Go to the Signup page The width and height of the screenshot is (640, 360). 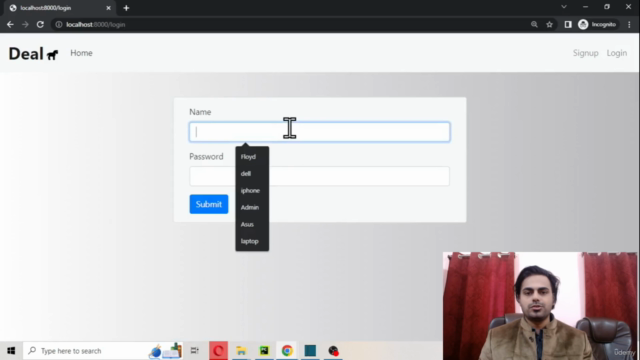[585, 53]
